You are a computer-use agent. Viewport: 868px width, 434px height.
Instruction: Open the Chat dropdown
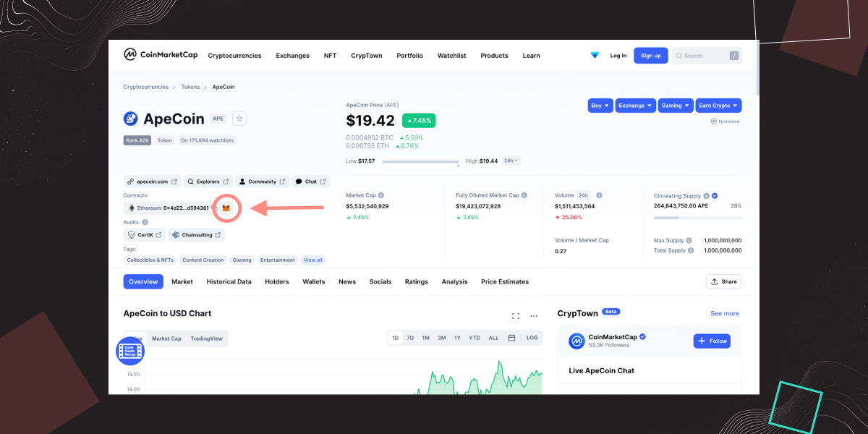[x=310, y=182]
